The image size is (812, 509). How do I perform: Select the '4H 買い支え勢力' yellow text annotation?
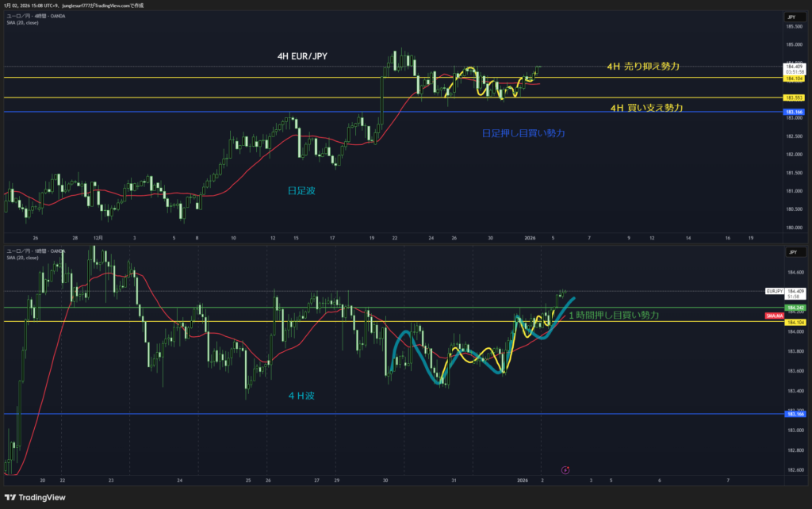[646, 107]
